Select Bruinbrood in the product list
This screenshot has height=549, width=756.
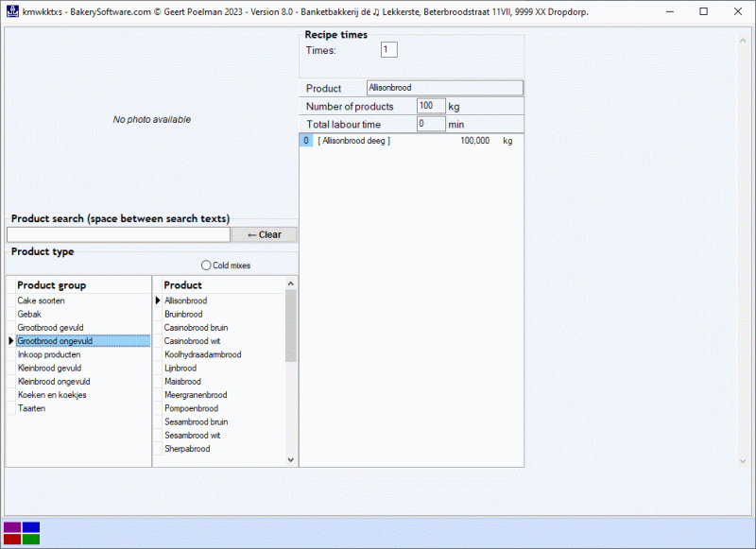coord(183,314)
